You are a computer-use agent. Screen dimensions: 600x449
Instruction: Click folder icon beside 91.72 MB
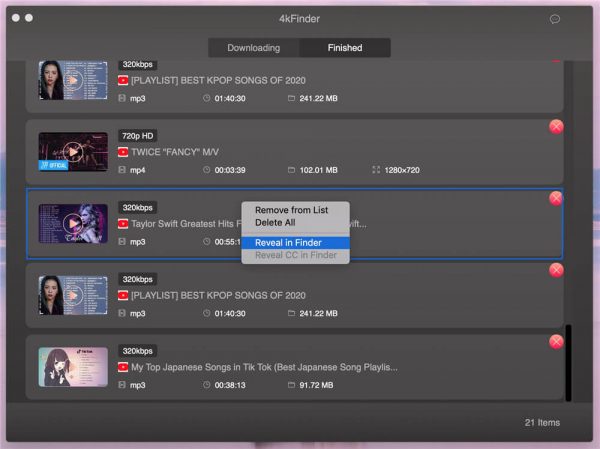tap(291, 385)
